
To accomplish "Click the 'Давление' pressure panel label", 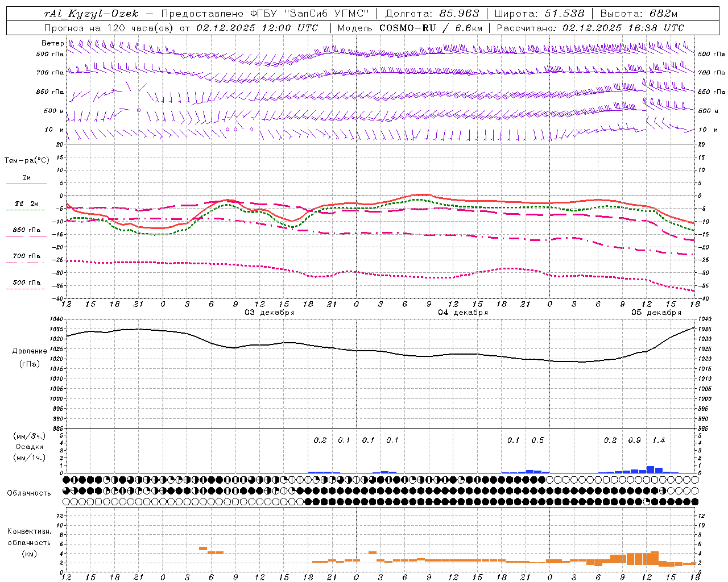I will point(29,351).
